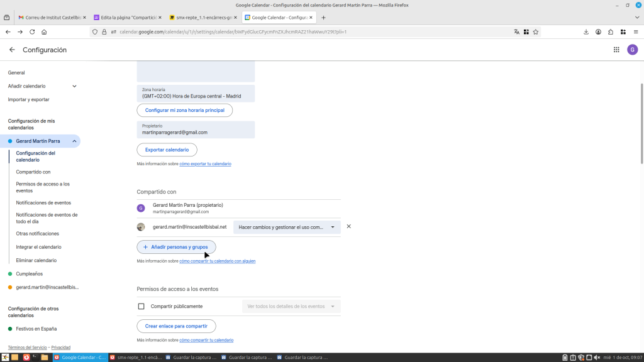This screenshot has height=362, width=644.
Task: Click the translate page icon in address bar
Action: 517,32
